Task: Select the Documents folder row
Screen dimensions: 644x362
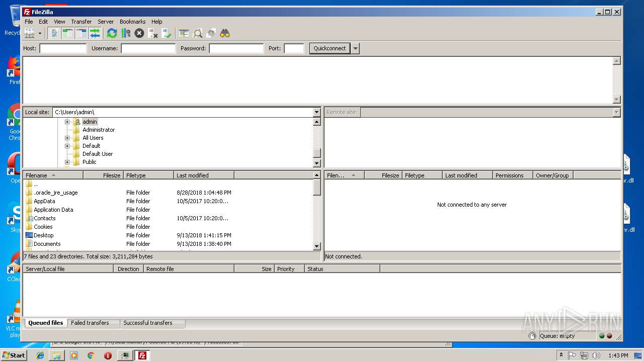Action: tap(168, 244)
